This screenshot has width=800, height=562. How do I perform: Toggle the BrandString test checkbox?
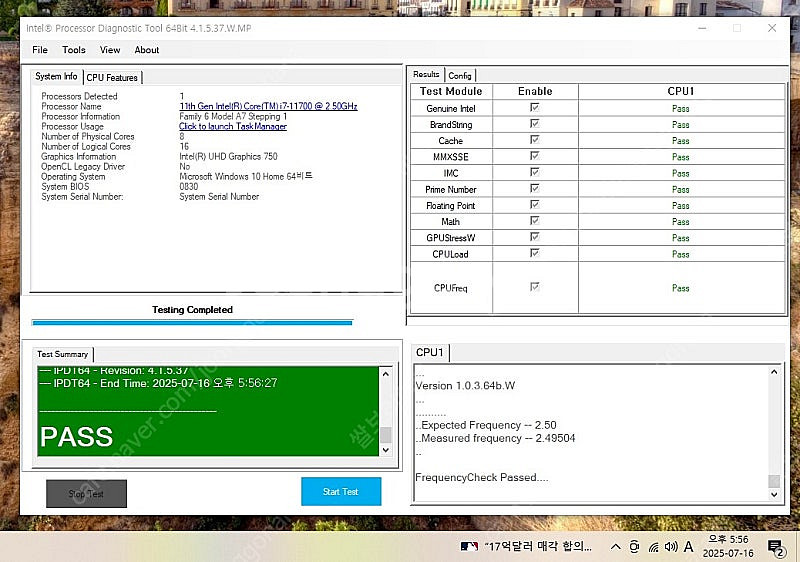[x=535, y=124]
